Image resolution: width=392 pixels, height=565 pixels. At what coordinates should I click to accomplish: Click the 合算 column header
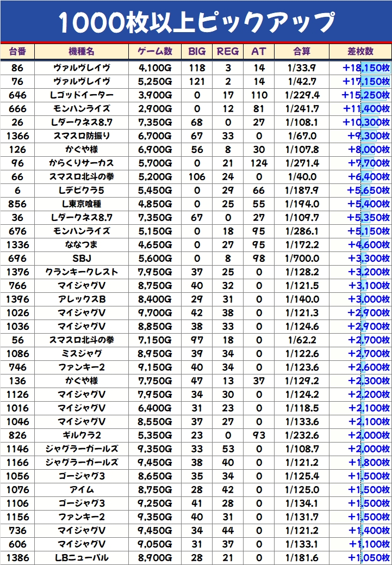pyautogui.click(x=302, y=52)
